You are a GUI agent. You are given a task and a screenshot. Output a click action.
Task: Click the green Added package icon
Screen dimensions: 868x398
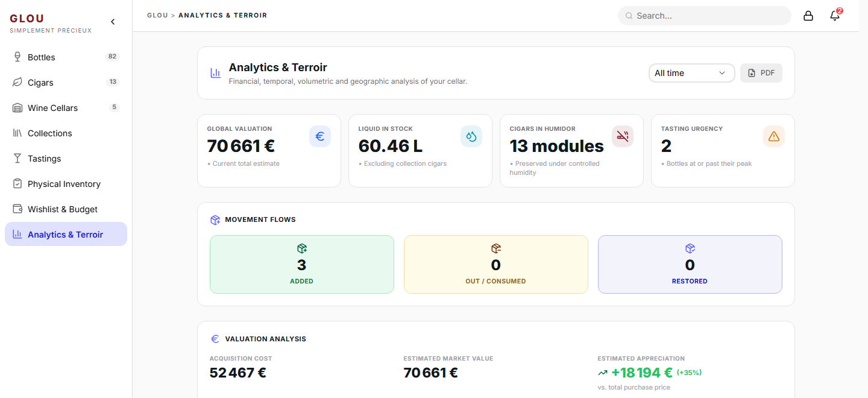click(x=302, y=248)
